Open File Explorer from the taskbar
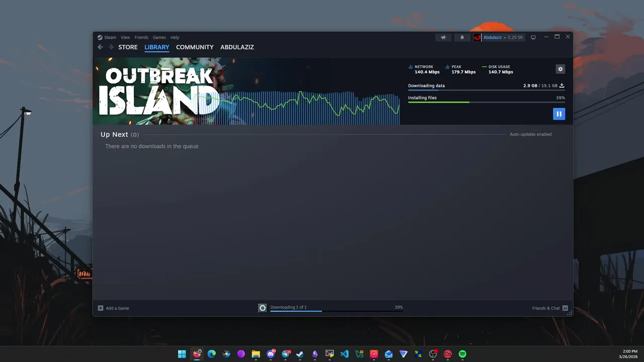Screen dimensions: 644x362 (x=256, y=354)
